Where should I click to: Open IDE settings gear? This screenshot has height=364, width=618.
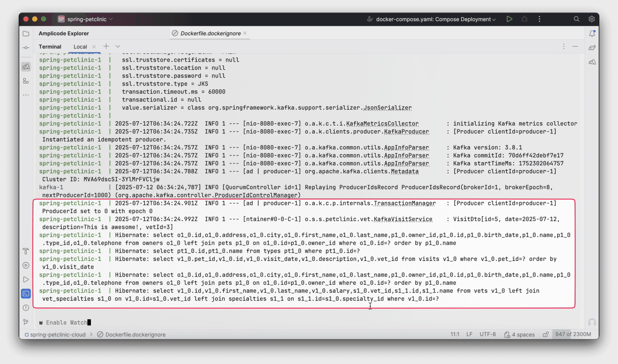tap(591, 19)
